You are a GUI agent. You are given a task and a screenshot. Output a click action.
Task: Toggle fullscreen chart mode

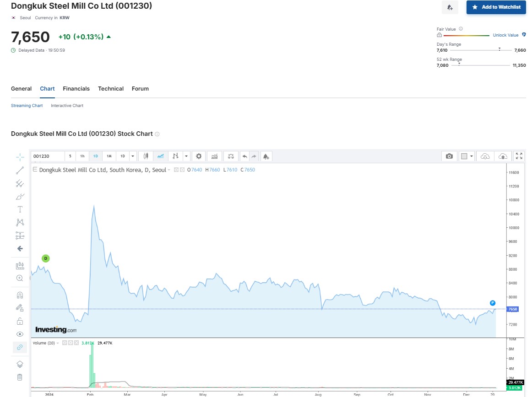coord(519,156)
